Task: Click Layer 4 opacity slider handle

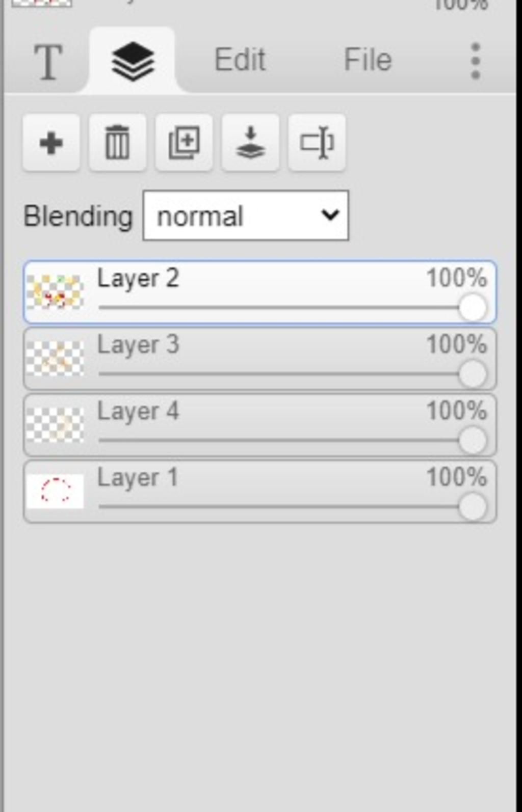Action: pyautogui.click(x=472, y=440)
